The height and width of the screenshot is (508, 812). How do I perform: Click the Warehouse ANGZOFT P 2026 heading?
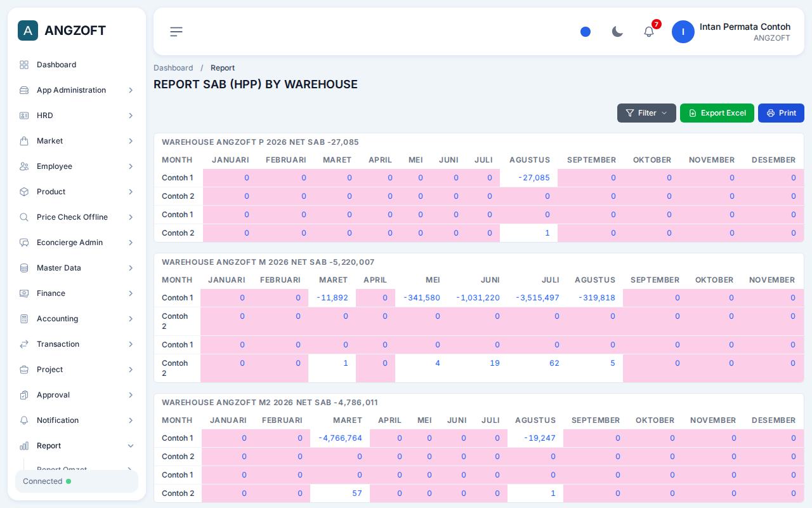[260, 142]
